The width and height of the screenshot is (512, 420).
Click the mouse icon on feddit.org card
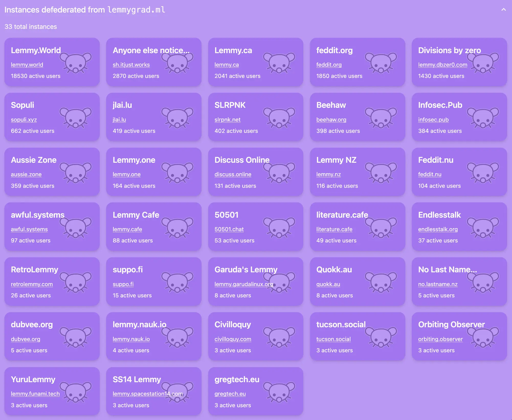pos(381,63)
